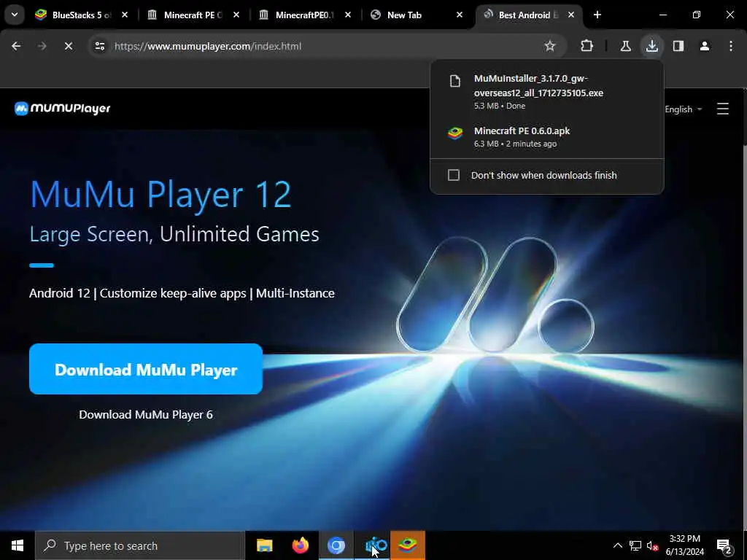Click the Download MuMu Player button
The image size is (747, 560).
146,369
